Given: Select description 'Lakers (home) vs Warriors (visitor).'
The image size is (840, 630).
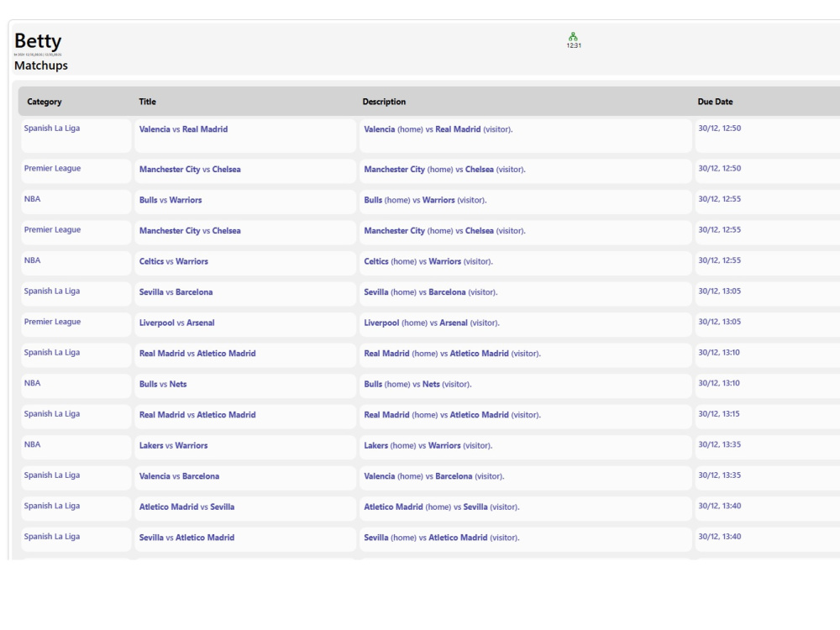Looking at the screenshot, I should point(428,446).
